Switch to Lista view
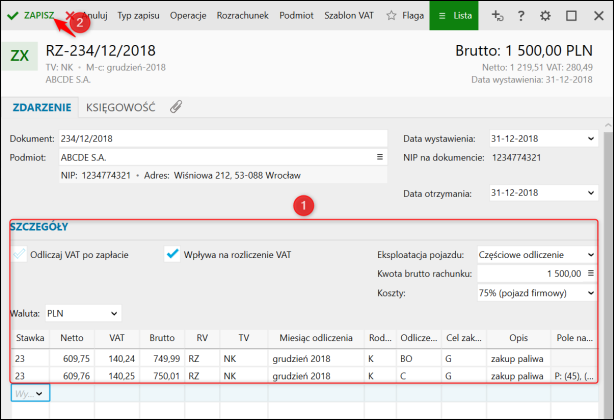 point(454,16)
